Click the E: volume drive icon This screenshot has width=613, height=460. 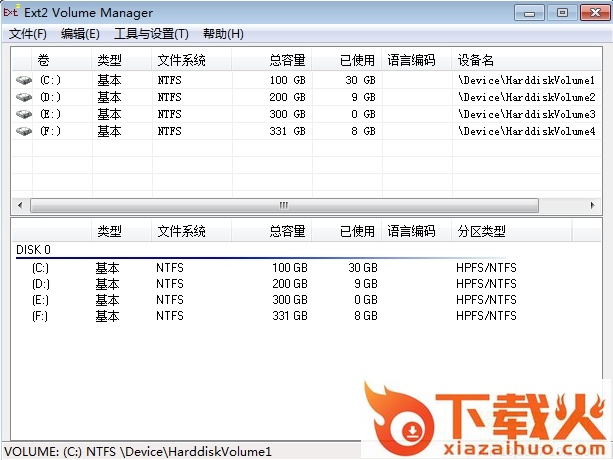click(23, 114)
